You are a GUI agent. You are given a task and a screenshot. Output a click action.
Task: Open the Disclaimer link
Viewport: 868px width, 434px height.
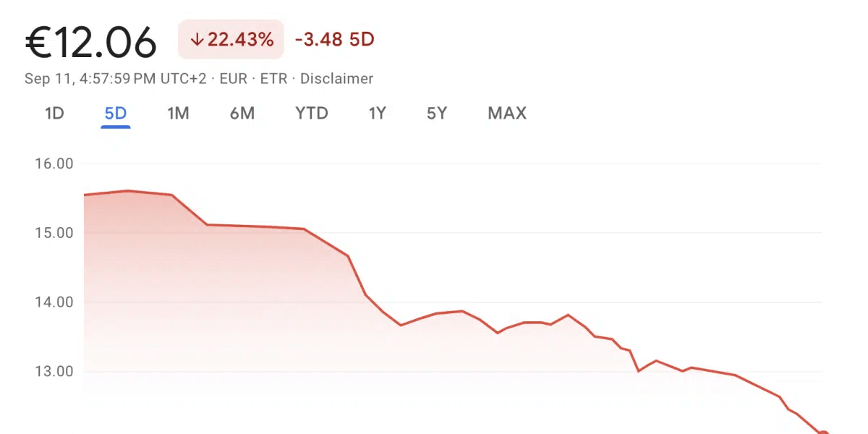point(337,79)
